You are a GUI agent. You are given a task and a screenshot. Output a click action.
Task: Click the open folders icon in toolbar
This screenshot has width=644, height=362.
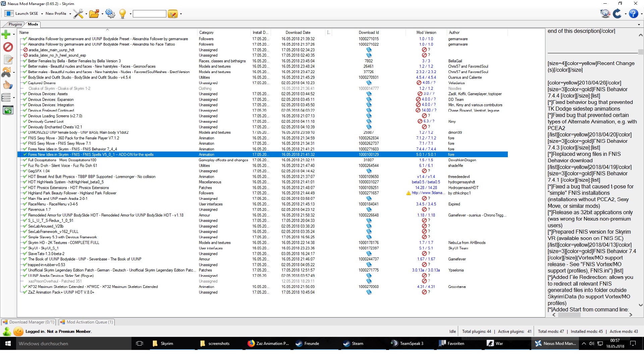tap(94, 14)
